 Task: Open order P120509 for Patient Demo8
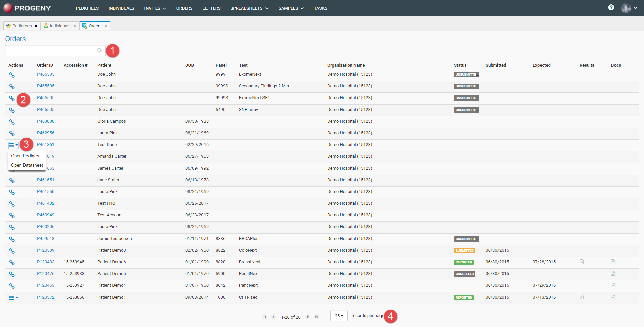coord(46,250)
